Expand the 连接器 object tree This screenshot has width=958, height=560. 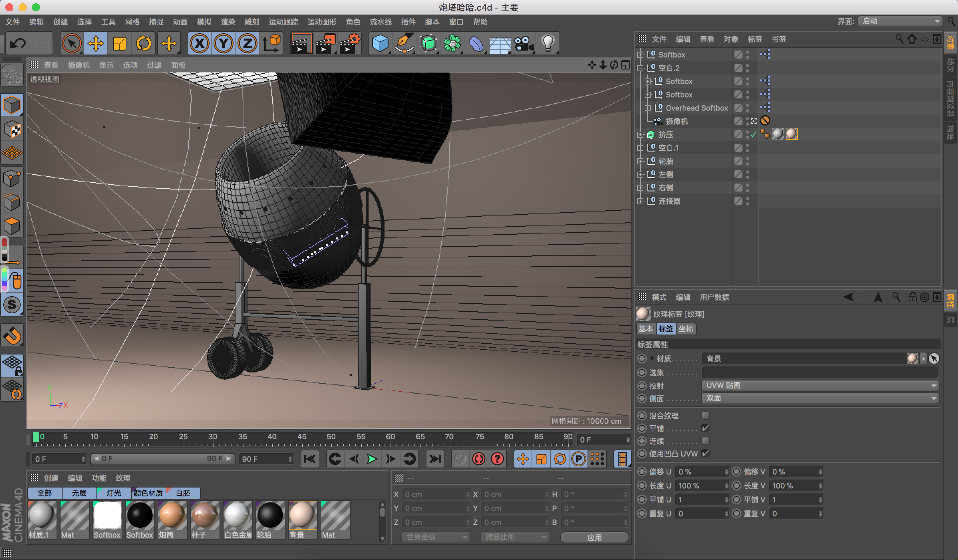[640, 201]
